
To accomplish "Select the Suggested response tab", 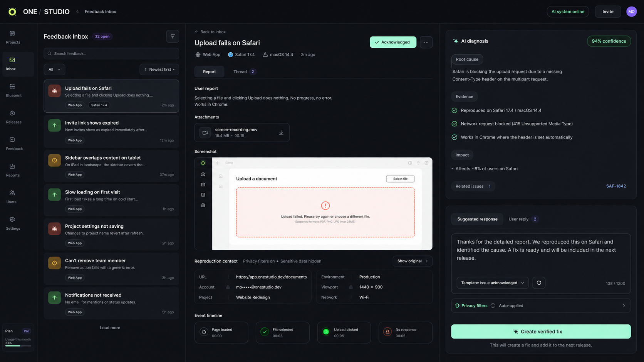I will (x=477, y=219).
